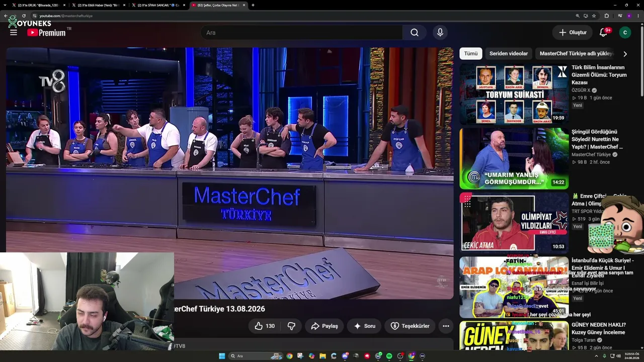The height and width of the screenshot is (362, 644).
Task: Show hidden system tray icons
Action: pyautogui.click(x=596, y=356)
